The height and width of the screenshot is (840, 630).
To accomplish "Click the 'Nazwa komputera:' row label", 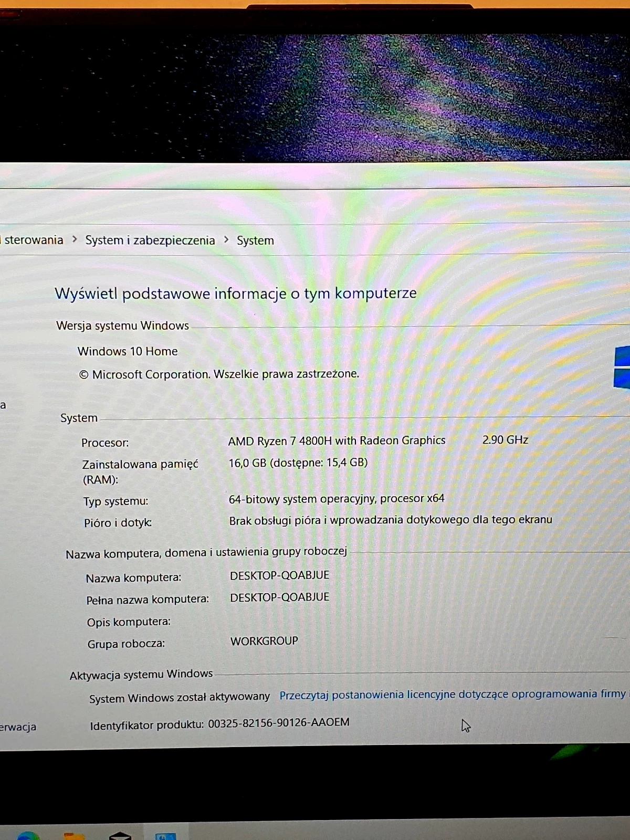I will pos(133,578).
